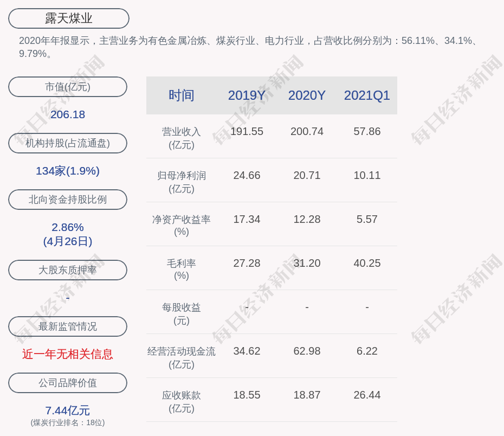
Task: Select the 市值(亿元) label pill
Action: (x=68, y=87)
